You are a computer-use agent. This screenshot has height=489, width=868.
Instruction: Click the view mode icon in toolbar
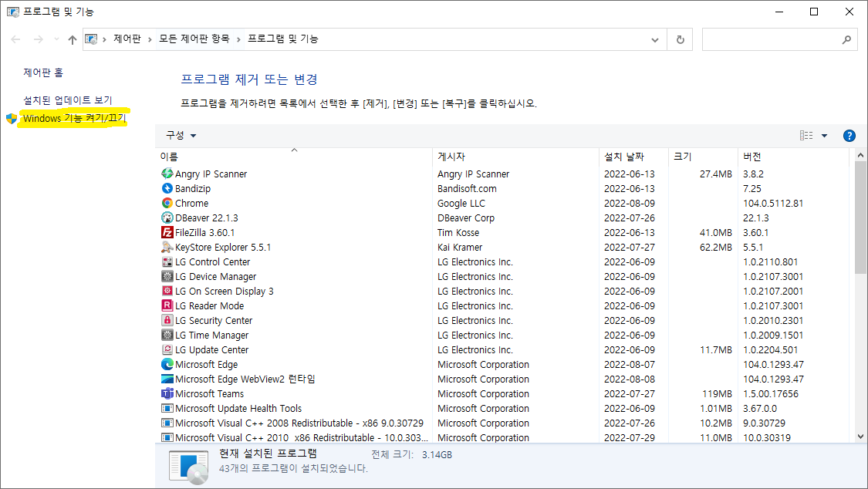806,136
